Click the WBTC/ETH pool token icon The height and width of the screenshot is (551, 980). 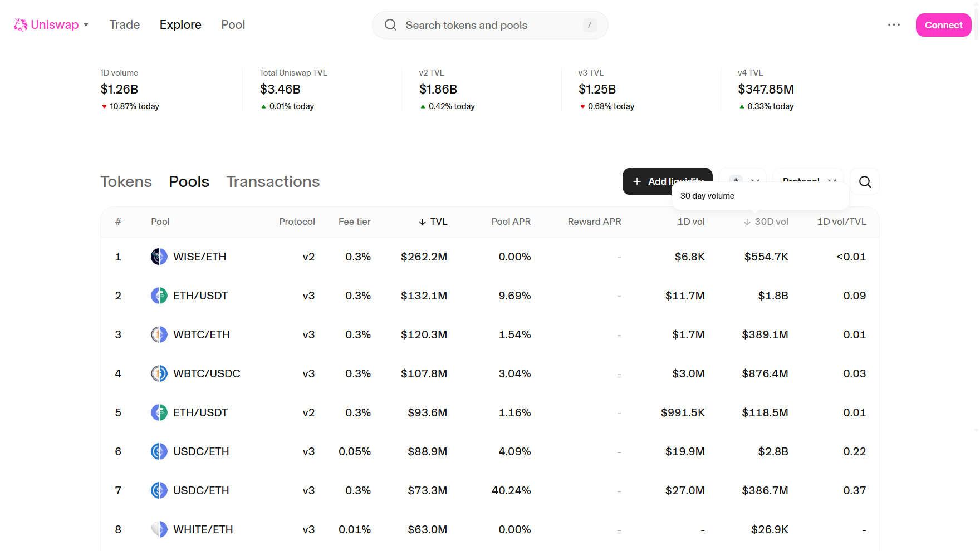pos(159,334)
